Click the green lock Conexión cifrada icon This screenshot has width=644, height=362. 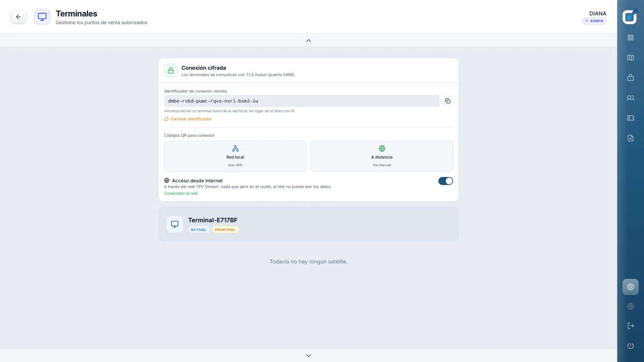coord(171,70)
